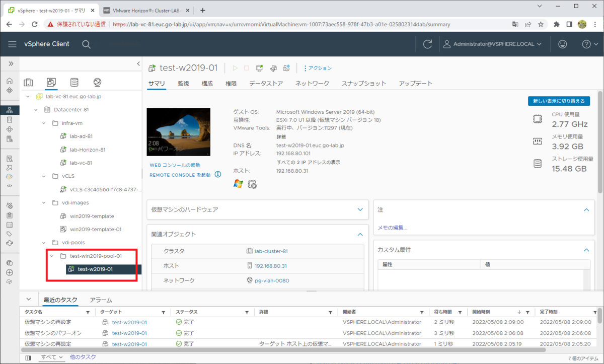This screenshot has height=364, width=604.
Task: Collapse the 注 notes panel
Action: tap(586, 209)
